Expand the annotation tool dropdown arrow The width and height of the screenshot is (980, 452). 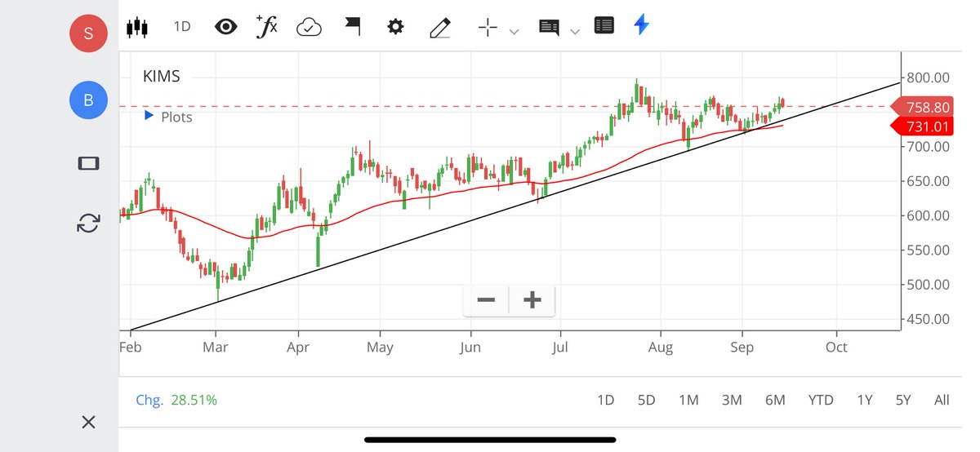click(x=575, y=32)
